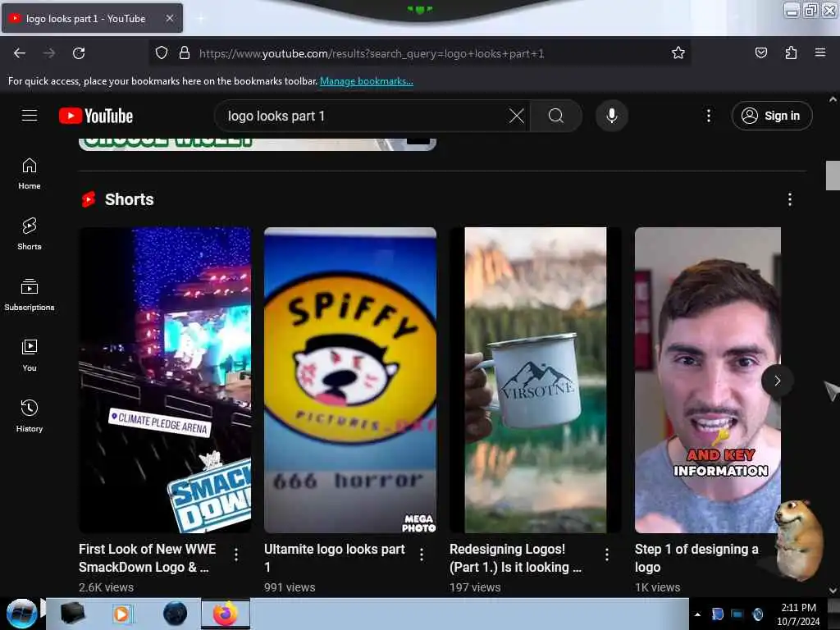840x630 pixels.
Task: Go to Home in the sidebar
Action: pos(30,174)
